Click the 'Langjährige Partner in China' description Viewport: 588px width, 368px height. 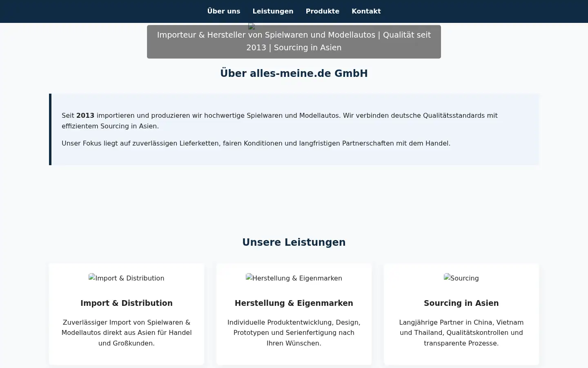click(461, 333)
